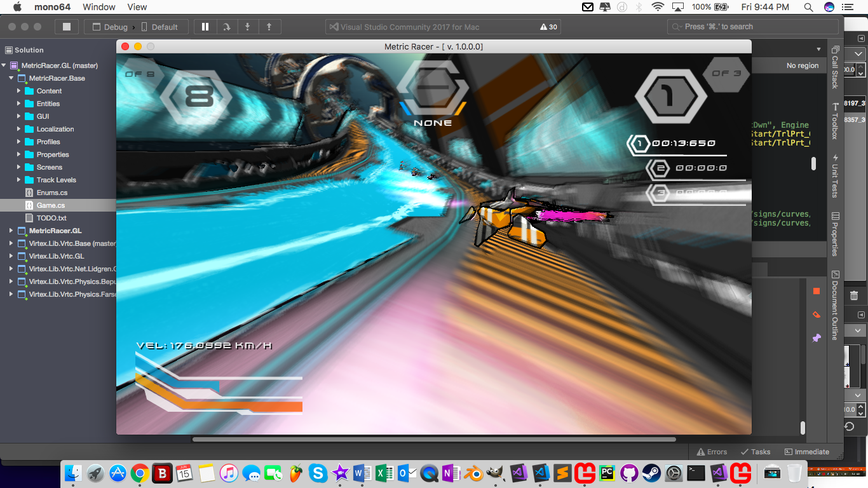Expand the Track Levels folder
The image size is (868, 488).
click(x=19, y=180)
